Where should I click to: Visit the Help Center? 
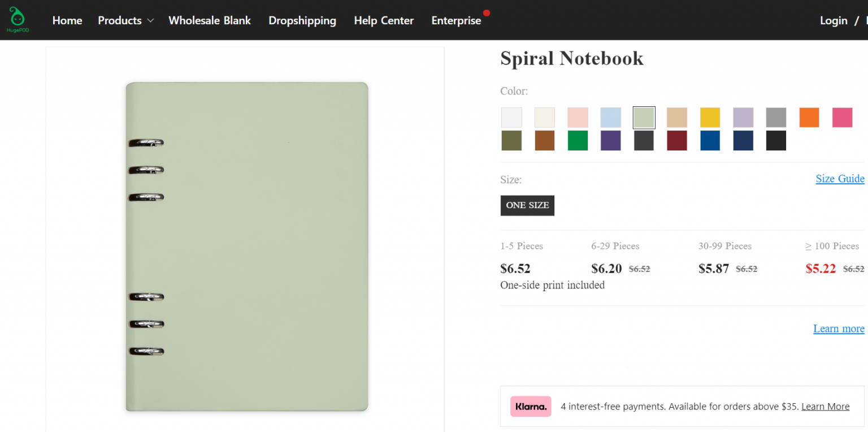coord(384,20)
